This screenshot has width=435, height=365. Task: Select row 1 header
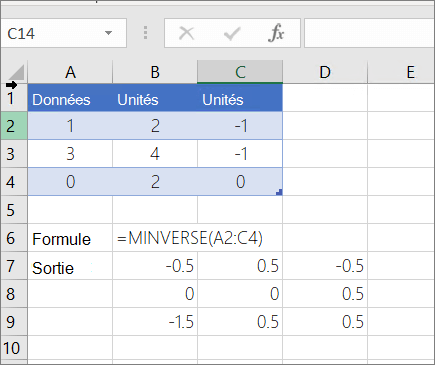point(14,98)
